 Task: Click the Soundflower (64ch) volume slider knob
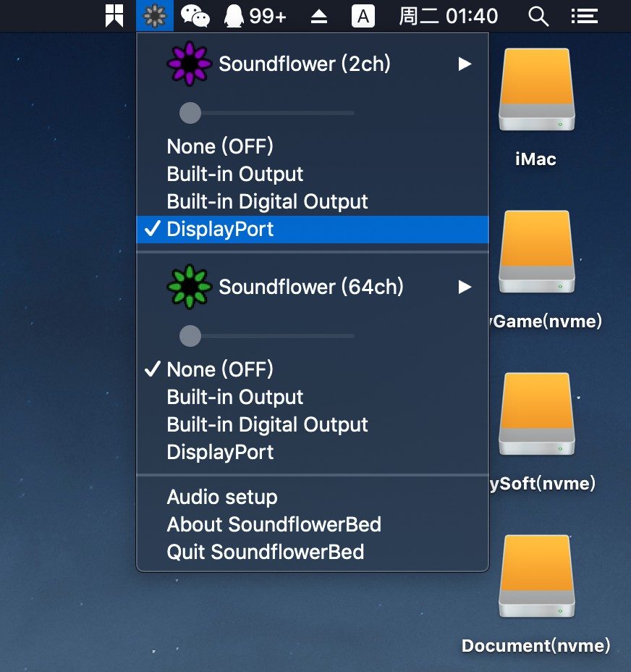click(x=190, y=336)
